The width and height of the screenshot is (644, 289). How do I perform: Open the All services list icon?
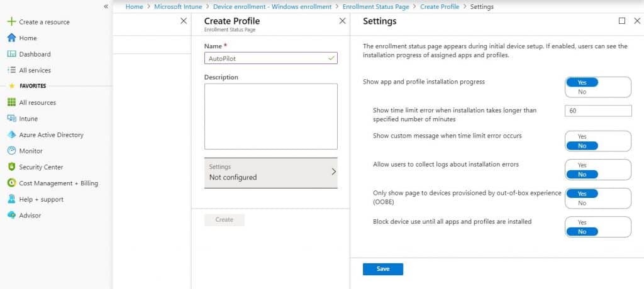[11, 70]
